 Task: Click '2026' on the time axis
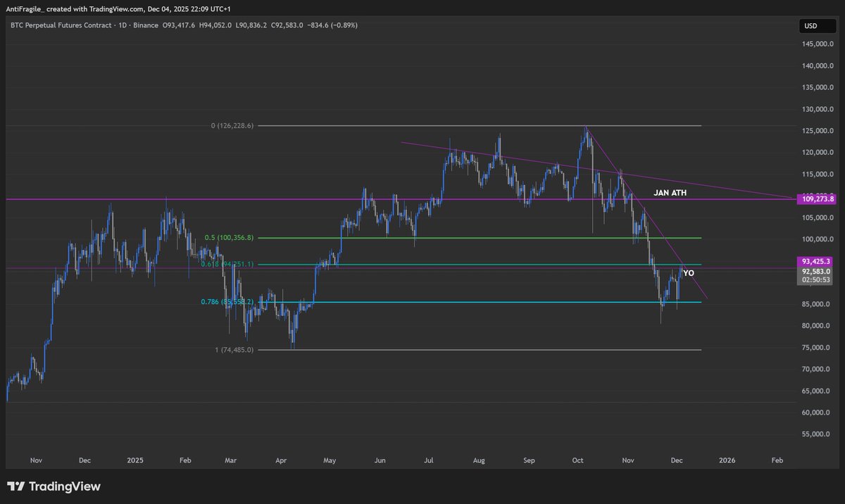click(727, 460)
